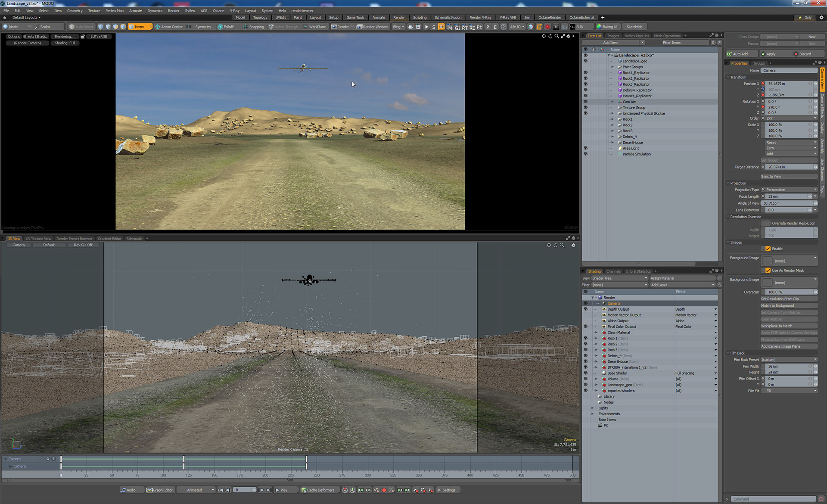The image size is (827, 504).
Task: Open the Film Back Preset dropdown
Action: pos(789,360)
